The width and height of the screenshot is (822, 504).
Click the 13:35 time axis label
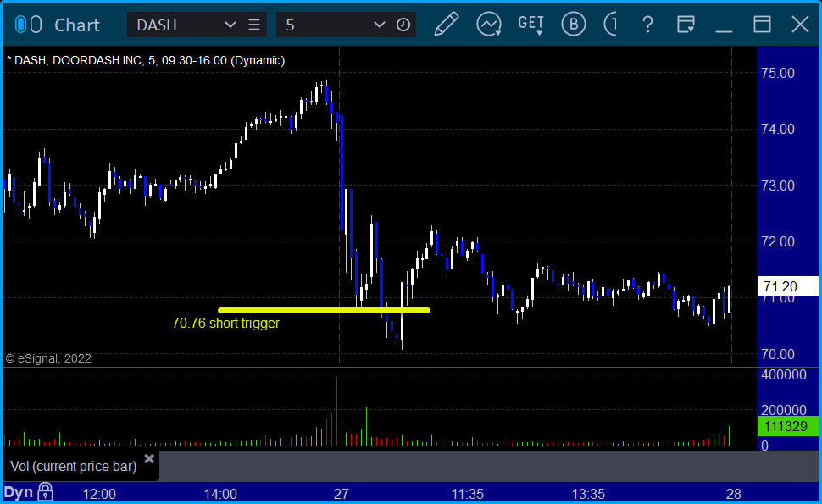(588, 494)
